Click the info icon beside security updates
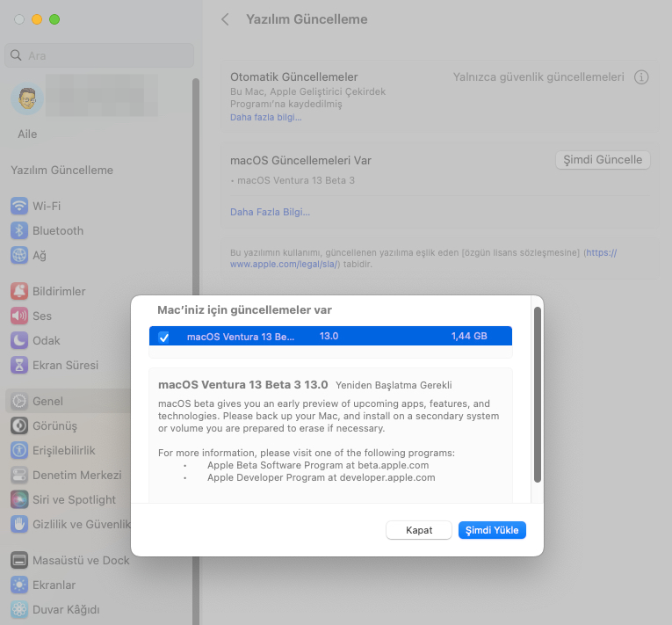The width and height of the screenshot is (672, 625). click(641, 77)
